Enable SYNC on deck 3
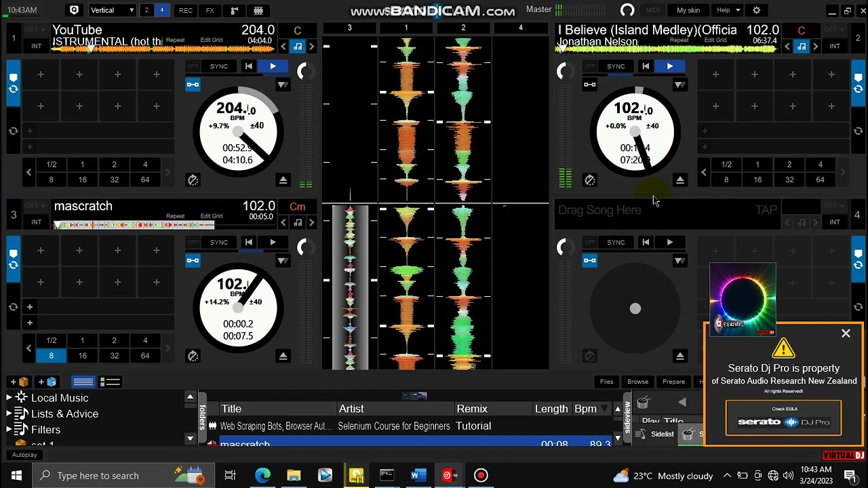This screenshot has height=488, width=868. pos(219,242)
